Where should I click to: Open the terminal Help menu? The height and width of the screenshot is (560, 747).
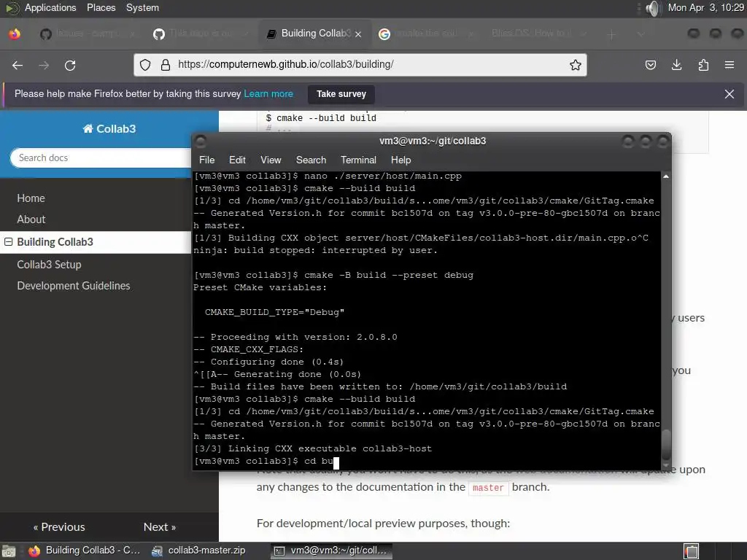click(400, 160)
